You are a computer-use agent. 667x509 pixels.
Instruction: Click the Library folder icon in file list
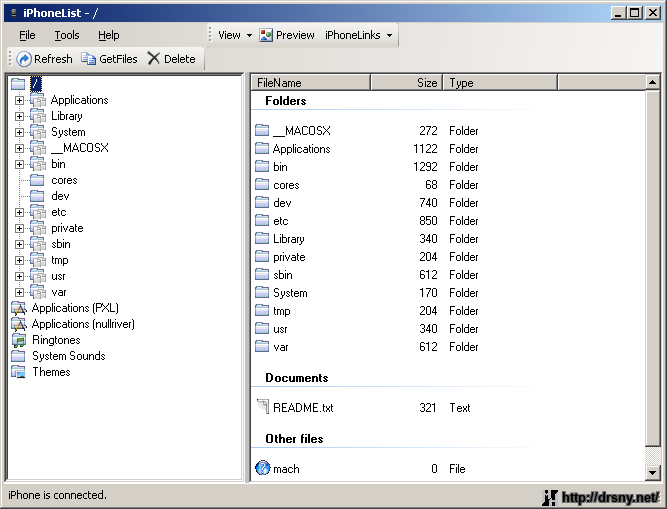click(x=262, y=238)
